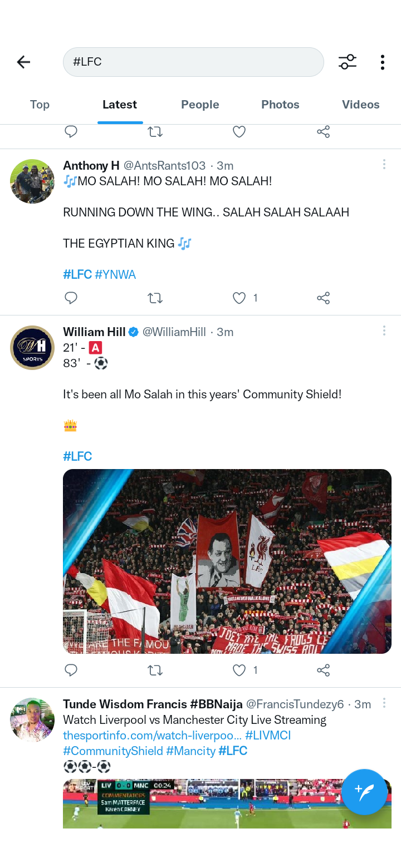The image size is (401, 868).
Task: Open the Liverpool fans banner photo
Action: click(x=227, y=561)
